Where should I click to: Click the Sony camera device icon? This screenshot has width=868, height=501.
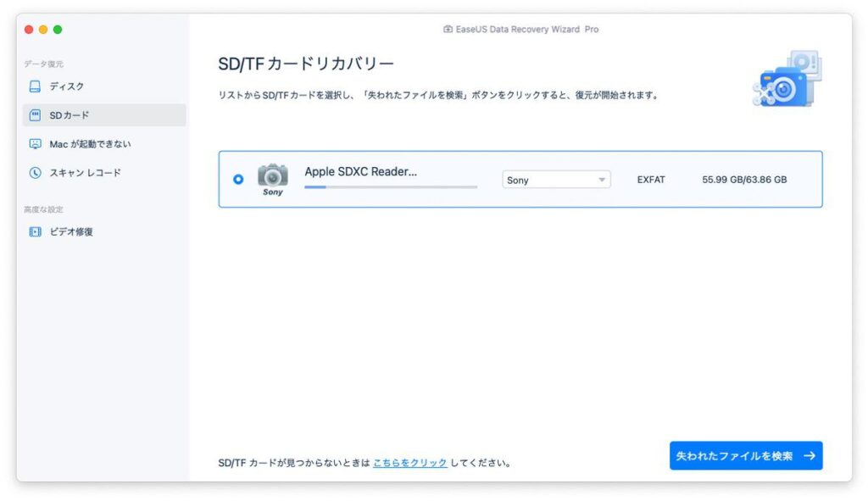pos(272,180)
